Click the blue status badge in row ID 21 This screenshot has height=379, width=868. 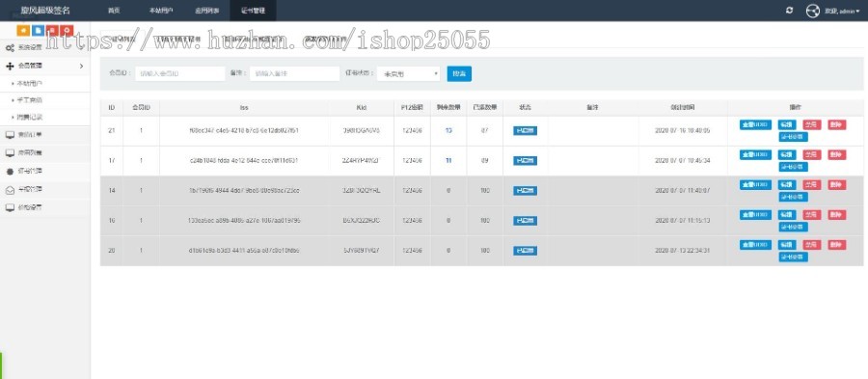(x=525, y=130)
